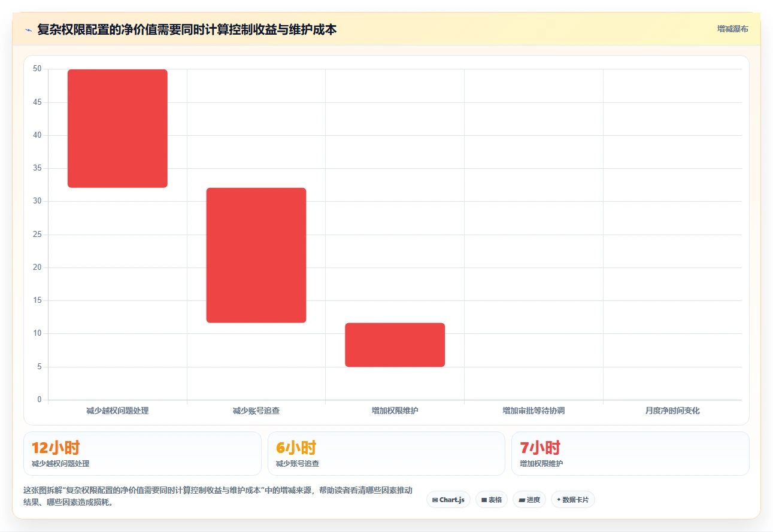The width and height of the screenshot is (773, 532).
Task: Click axis label 增加审批等待协调
Action: [533, 411]
